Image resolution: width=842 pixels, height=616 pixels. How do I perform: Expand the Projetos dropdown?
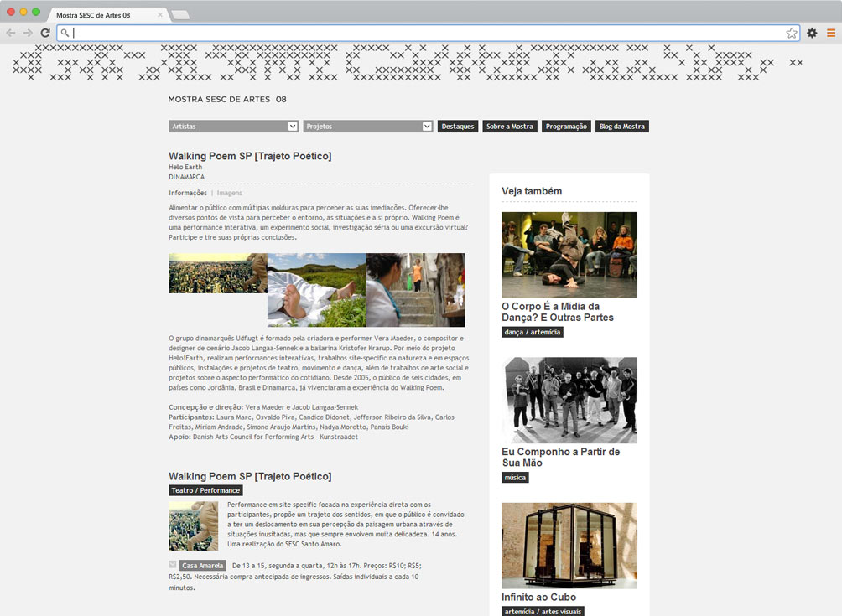(x=427, y=127)
